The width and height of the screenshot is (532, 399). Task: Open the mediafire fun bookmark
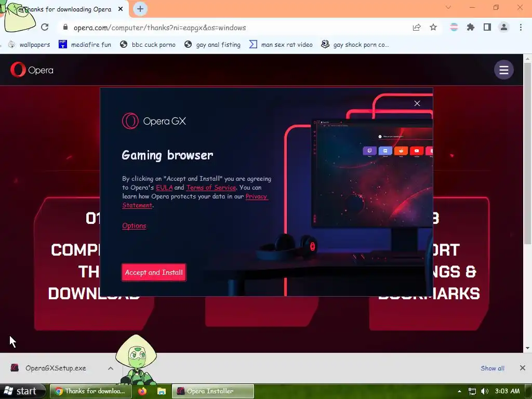click(85, 45)
